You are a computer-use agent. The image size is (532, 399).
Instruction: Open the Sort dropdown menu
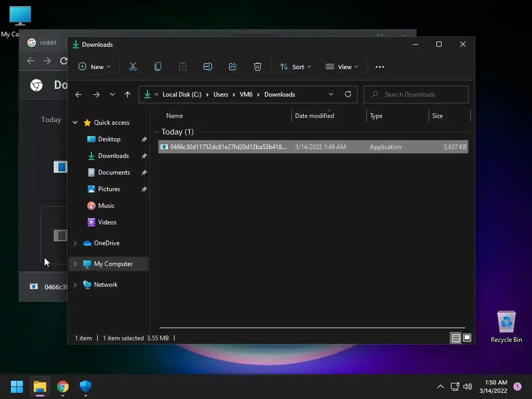click(295, 67)
